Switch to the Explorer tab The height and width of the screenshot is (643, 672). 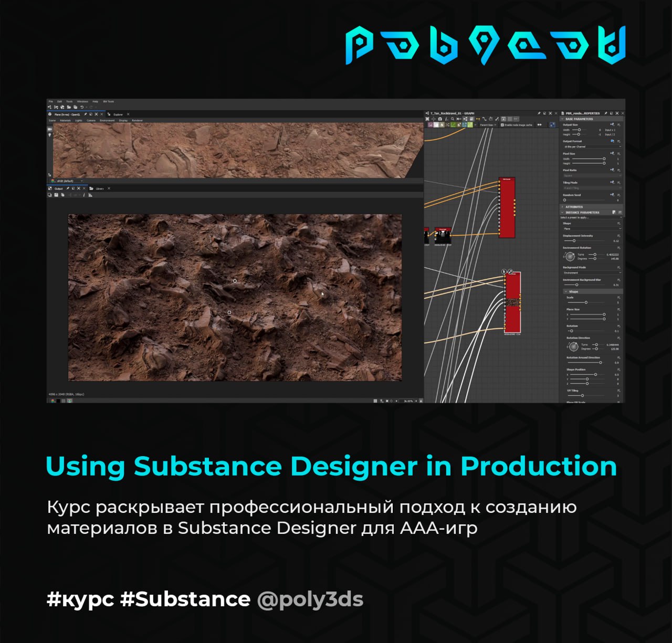(118, 114)
